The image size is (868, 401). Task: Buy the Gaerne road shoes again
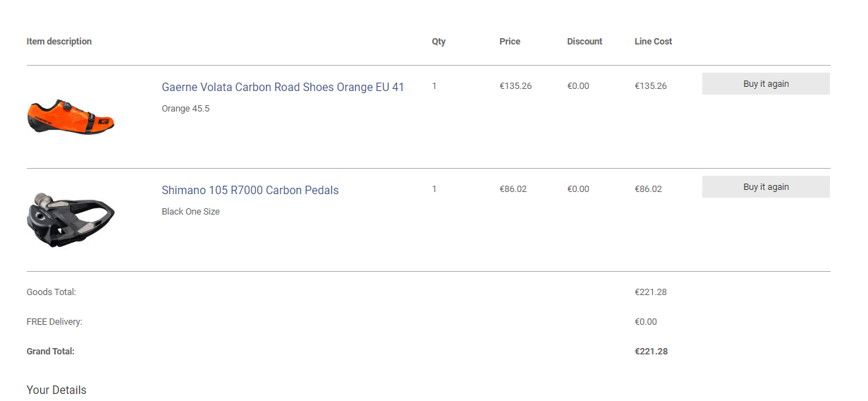tap(766, 84)
